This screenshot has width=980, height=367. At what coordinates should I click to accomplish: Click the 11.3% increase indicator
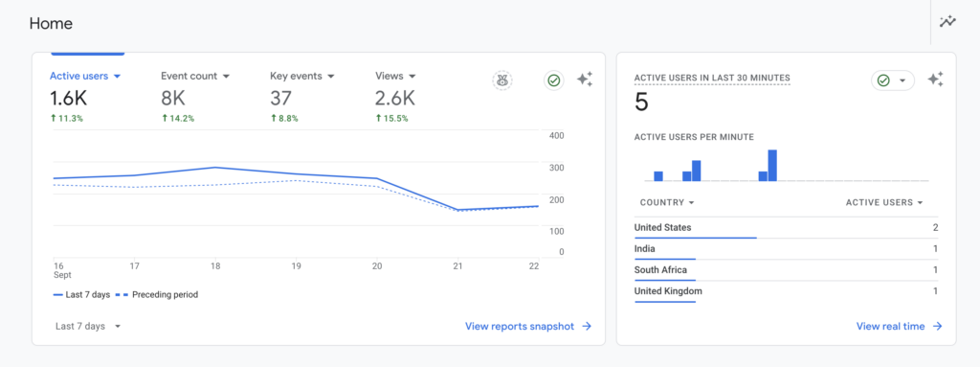[66, 119]
